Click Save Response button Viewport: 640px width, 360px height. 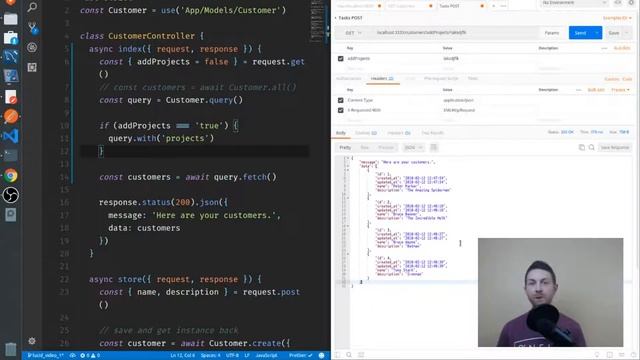[614, 147]
